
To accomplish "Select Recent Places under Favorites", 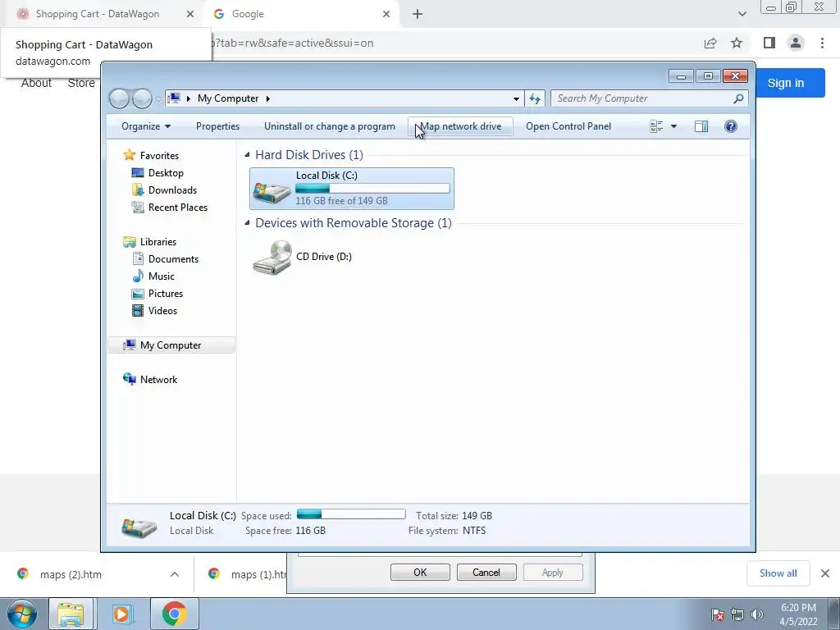I will 178,207.
